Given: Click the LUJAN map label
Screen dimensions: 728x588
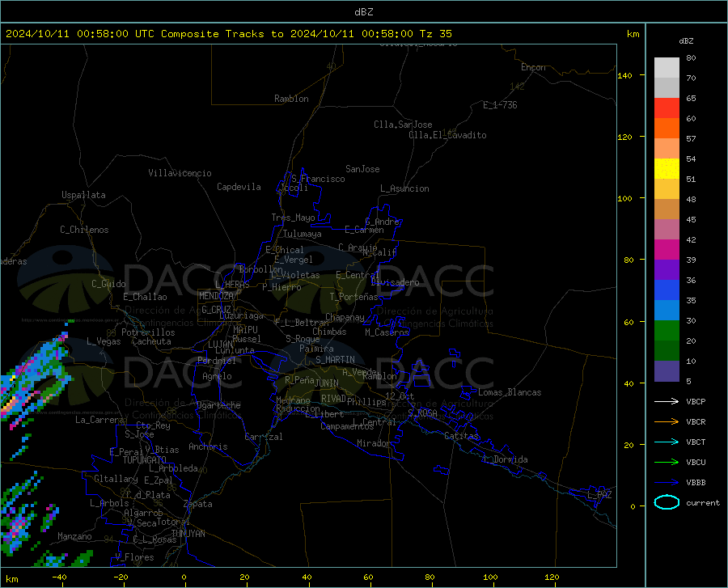Looking at the screenshot, I should [220, 345].
